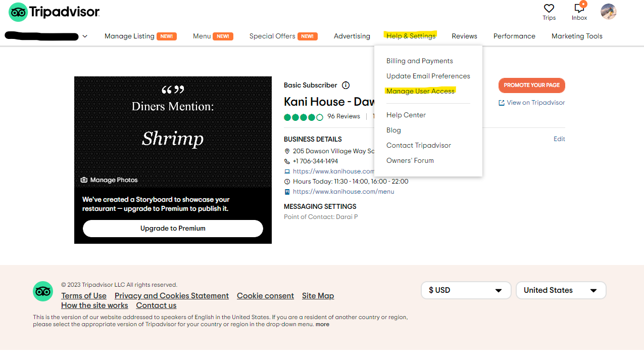Image resolution: width=644 pixels, height=355 pixels.
Task: Click the Promote Your Page button
Action: (531, 85)
